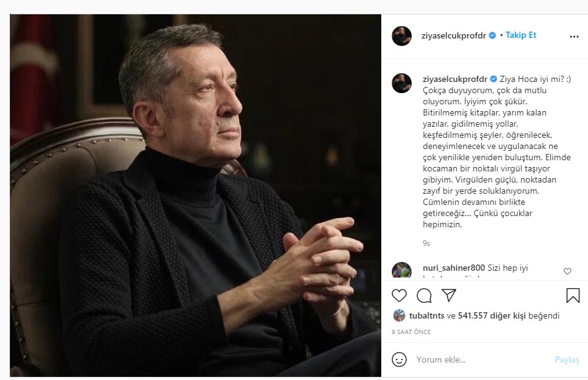588x380 pixels.
Task: Open comments via the speech bubble icon
Action: (424, 296)
